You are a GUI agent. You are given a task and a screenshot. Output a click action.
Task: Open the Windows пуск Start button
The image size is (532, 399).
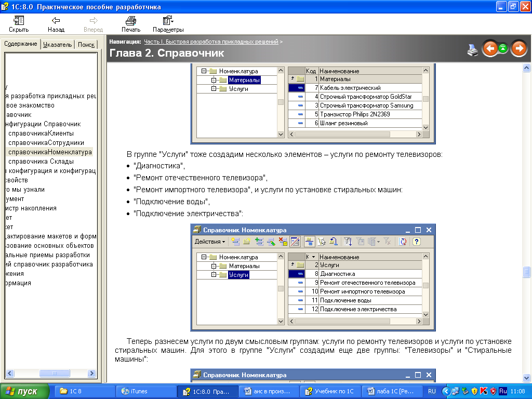click(x=25, y=391)
